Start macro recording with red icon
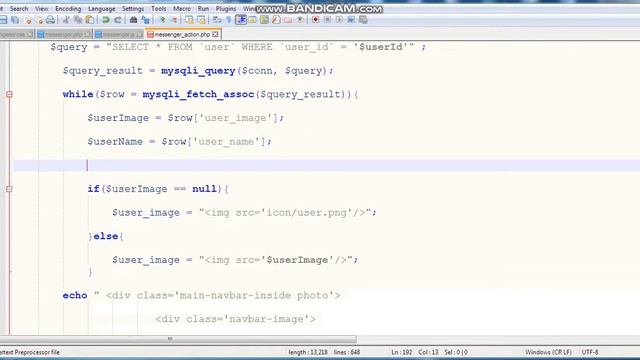Image resolution: width=640 pixels, height=360 pixels. 316,20
